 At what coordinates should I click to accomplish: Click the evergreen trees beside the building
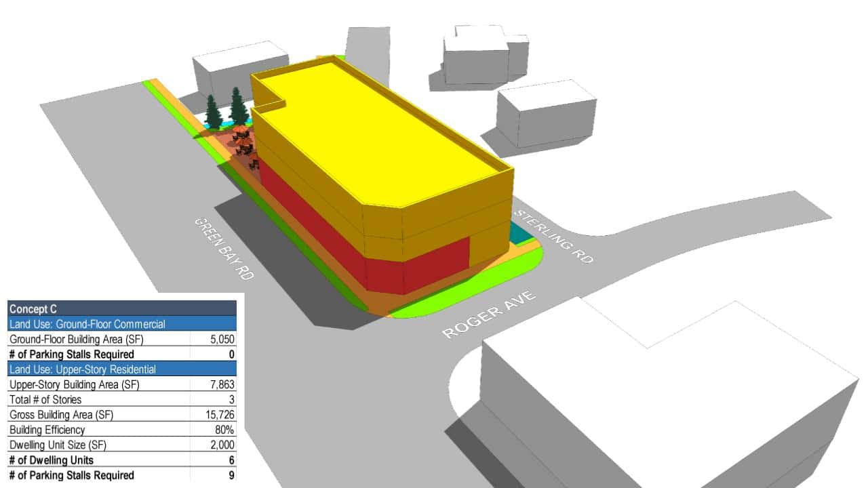point(226,110)
